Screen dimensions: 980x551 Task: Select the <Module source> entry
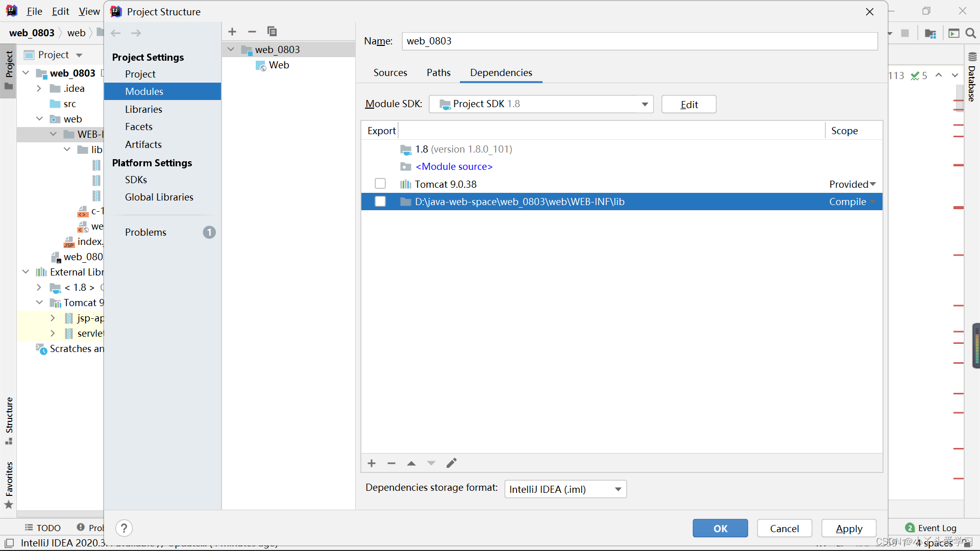coord(454,167)
